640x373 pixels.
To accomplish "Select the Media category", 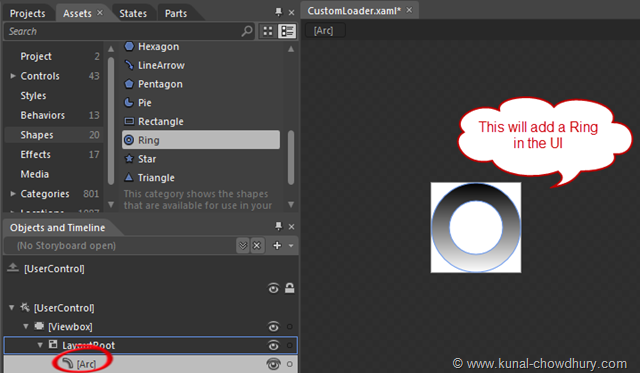I will [x=54, y=174].
